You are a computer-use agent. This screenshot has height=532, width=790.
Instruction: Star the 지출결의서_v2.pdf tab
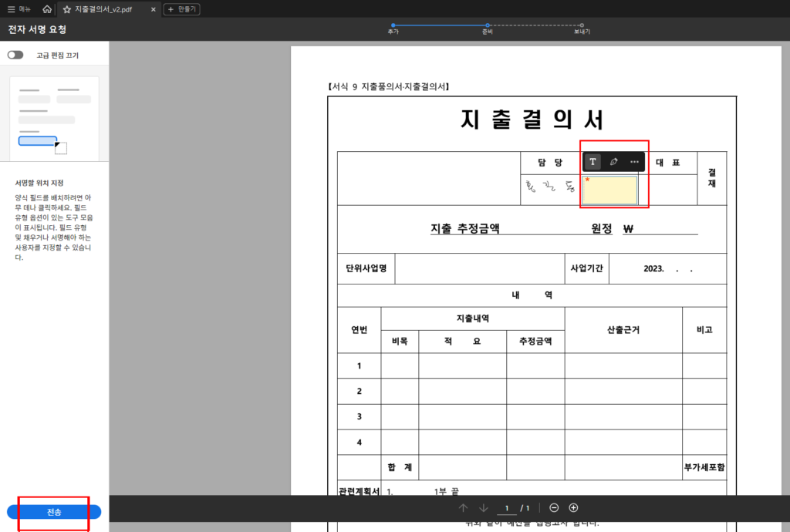pyautogui.click(x=66, y=9)
